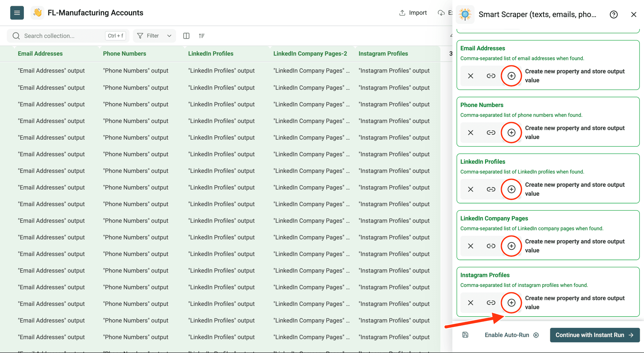Click the FL-Manufacturing Accounts title
This screenshot has height=353, width=644.
(95, 13)
